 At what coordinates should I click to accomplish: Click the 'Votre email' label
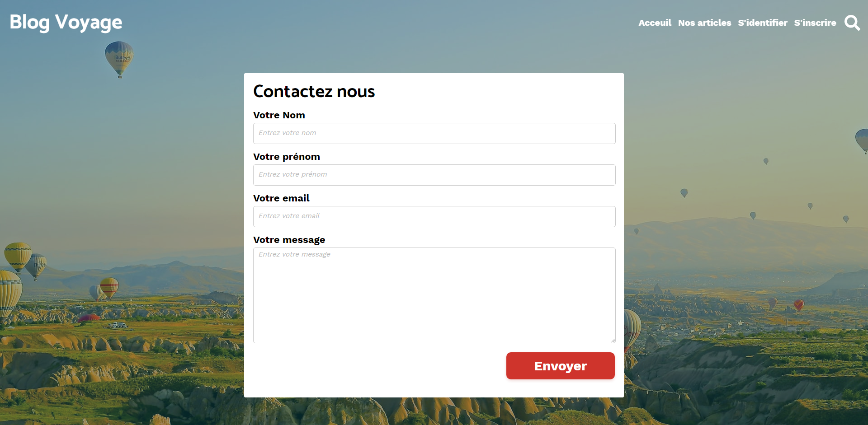[x=281, y=198]
